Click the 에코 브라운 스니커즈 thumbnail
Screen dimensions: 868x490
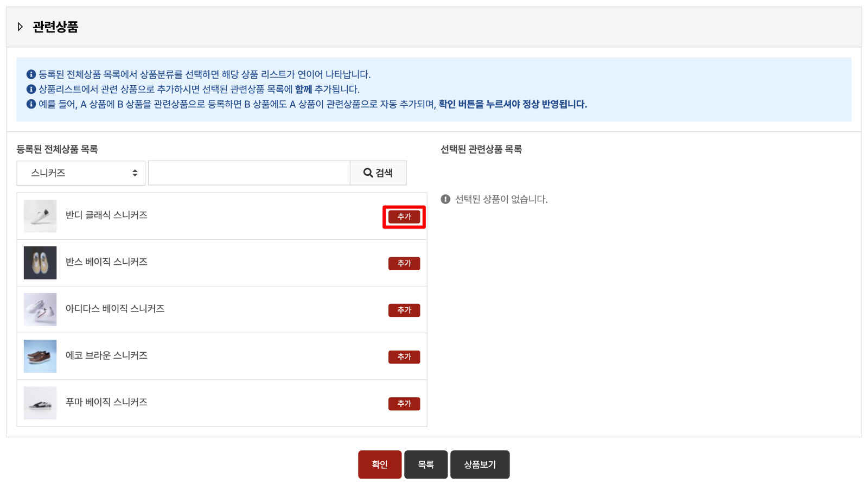(x=40, y=356)
